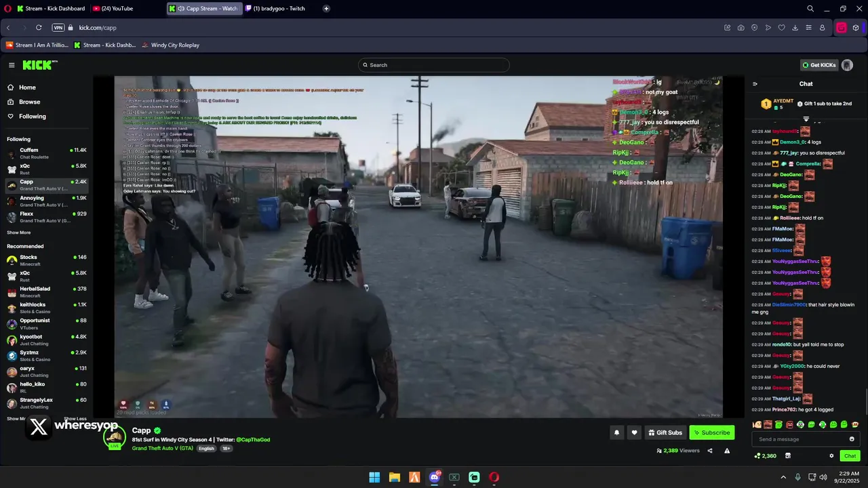Bookmark page with toolbar heart icon
Screen dimensions: 868x488
point(781,28)
